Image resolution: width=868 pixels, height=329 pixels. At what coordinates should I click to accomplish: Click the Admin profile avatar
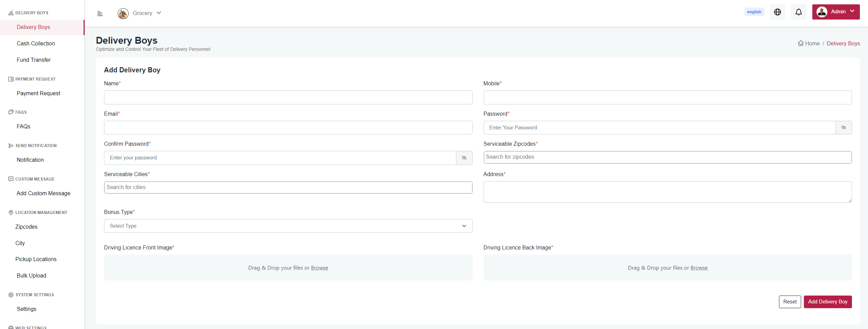click(x=822, y=12)
